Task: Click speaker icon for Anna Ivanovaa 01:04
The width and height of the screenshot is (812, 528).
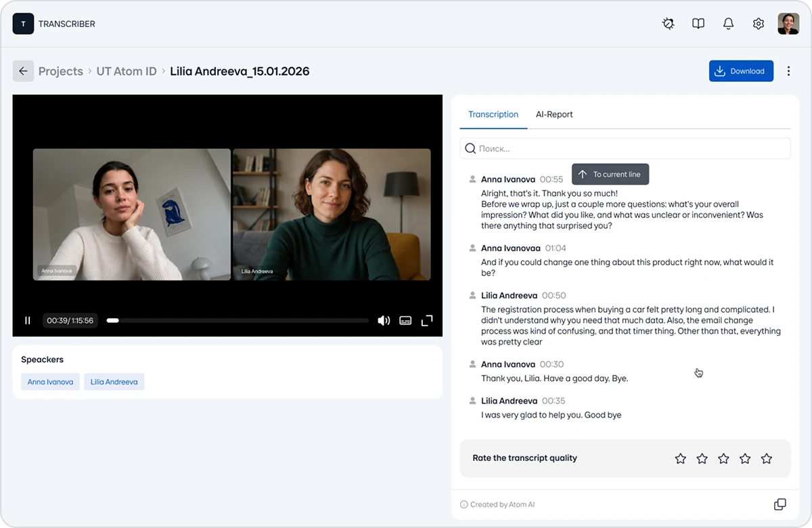Action: pos(472,248)
